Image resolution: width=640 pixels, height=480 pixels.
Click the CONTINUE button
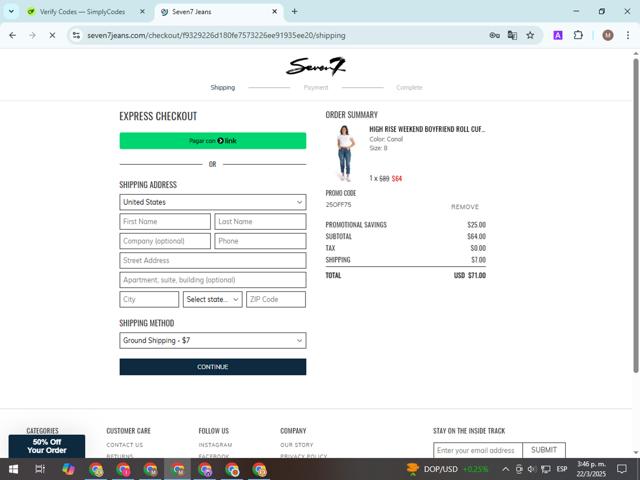[213, 367]
